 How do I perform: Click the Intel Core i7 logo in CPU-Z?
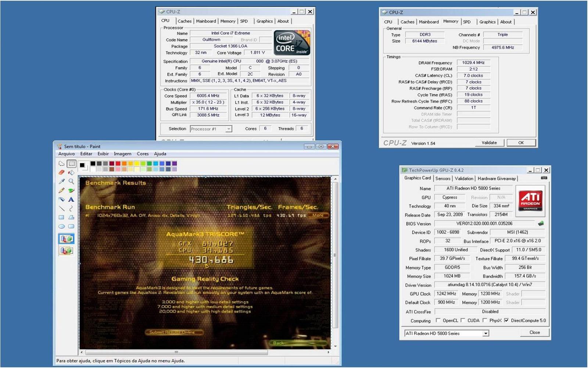tap(292, 43)
